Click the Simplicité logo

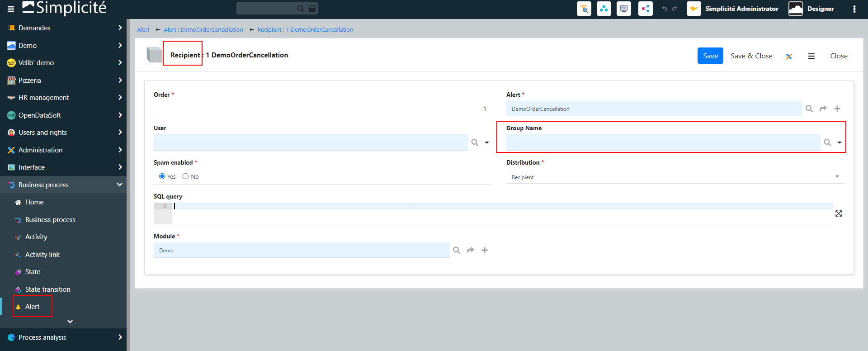click(64, 8)
